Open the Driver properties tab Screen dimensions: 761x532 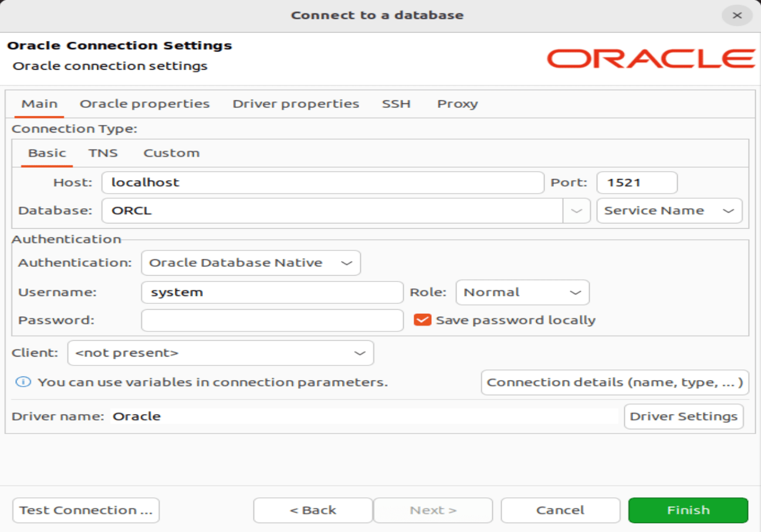click(296, 104)
